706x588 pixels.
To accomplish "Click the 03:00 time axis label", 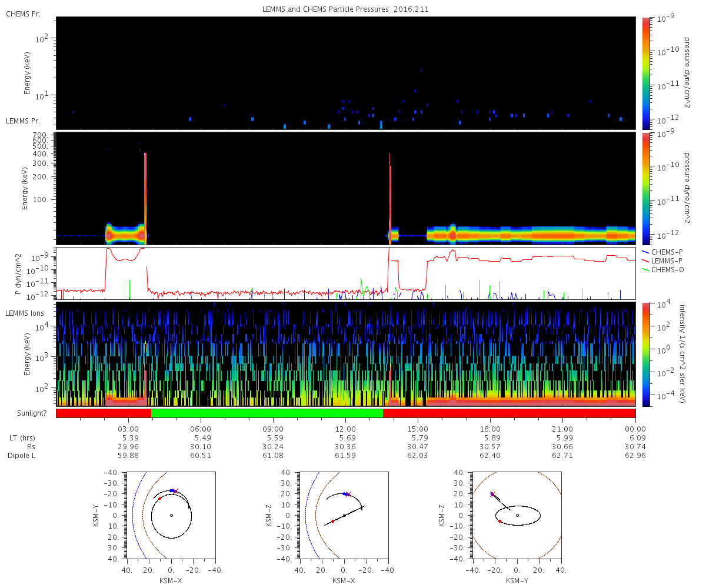I will 128,429.
